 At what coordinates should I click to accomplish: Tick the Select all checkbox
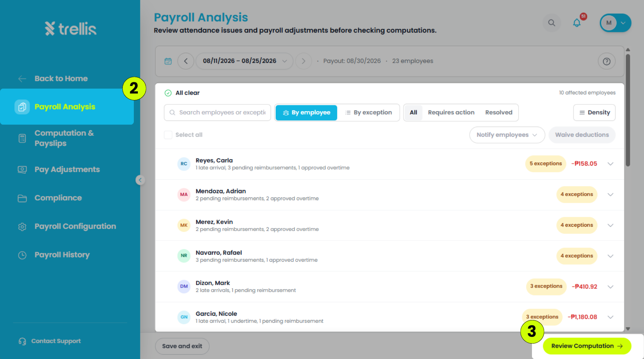(x=168, y=135)
